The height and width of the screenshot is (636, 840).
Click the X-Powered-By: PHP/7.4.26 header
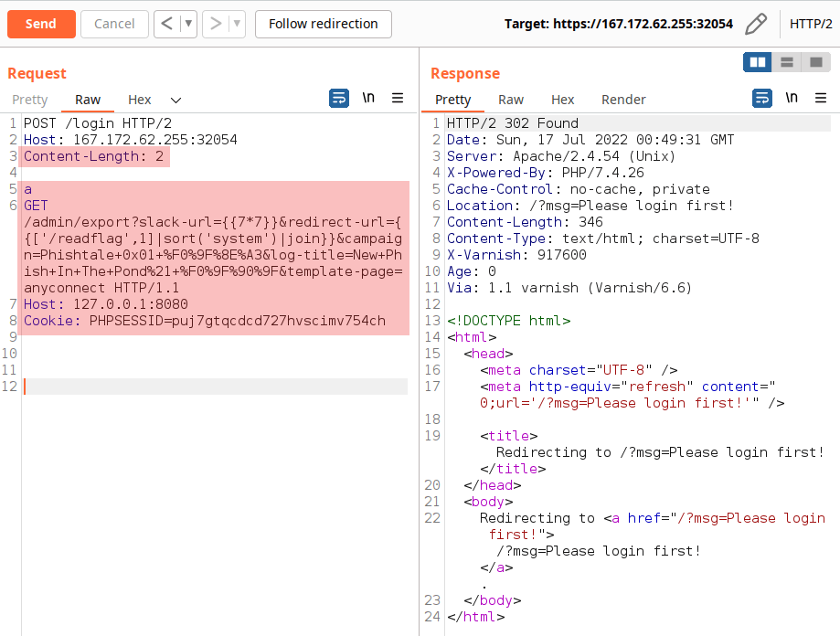(x=546, y=173)
